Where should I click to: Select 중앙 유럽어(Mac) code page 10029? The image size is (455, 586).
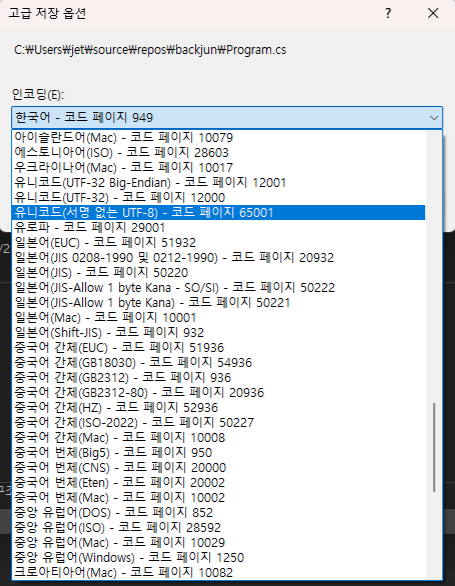tap(218, 542)
